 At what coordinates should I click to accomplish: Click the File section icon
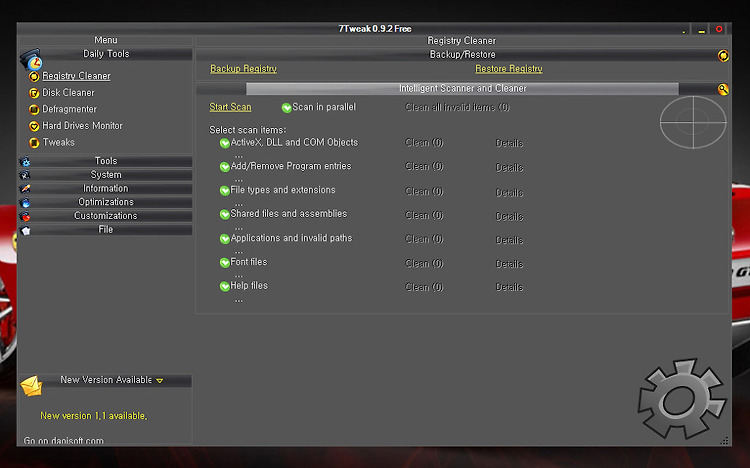(25, 231)
